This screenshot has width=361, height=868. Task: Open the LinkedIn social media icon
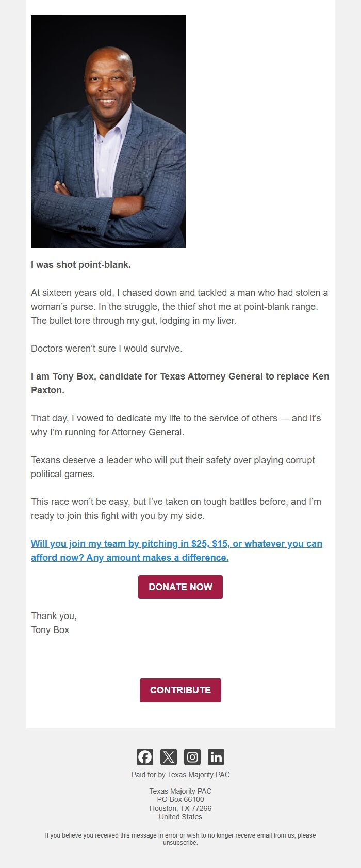click(x=216, y=756)
